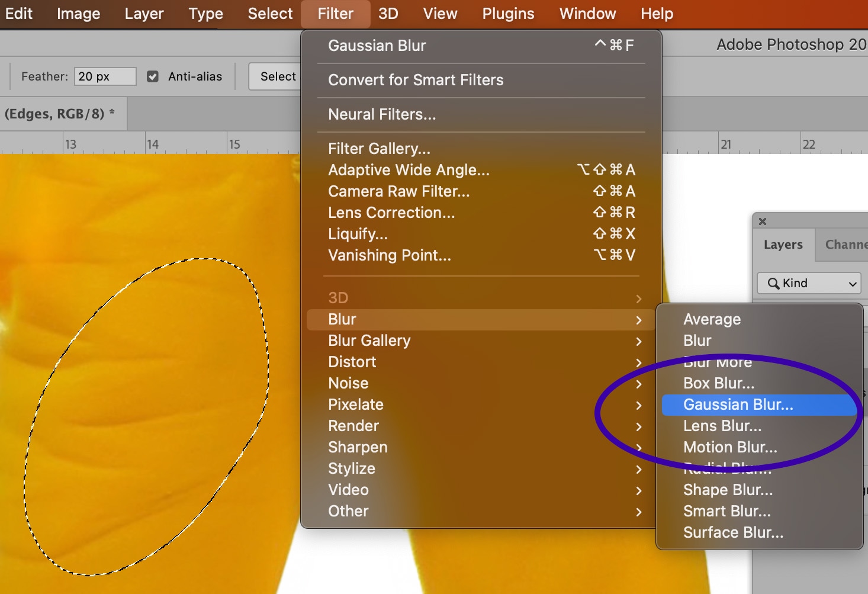
Task: Open the Plugins menu
Action: tap(508, 14)
